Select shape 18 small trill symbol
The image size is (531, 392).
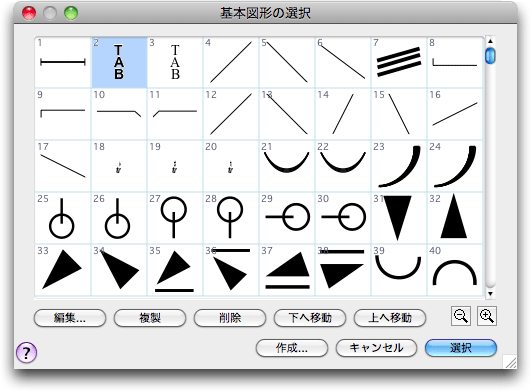119,166
